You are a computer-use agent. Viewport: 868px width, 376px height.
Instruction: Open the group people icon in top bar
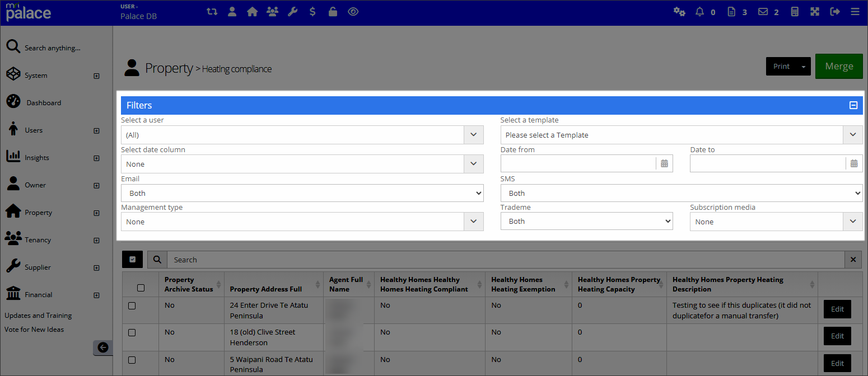pyautogui.click(x=272, y=11)
